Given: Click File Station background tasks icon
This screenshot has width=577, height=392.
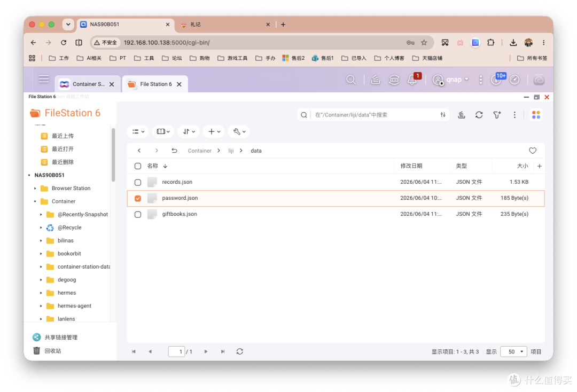Looking at the screenshot, I should 461,115.
